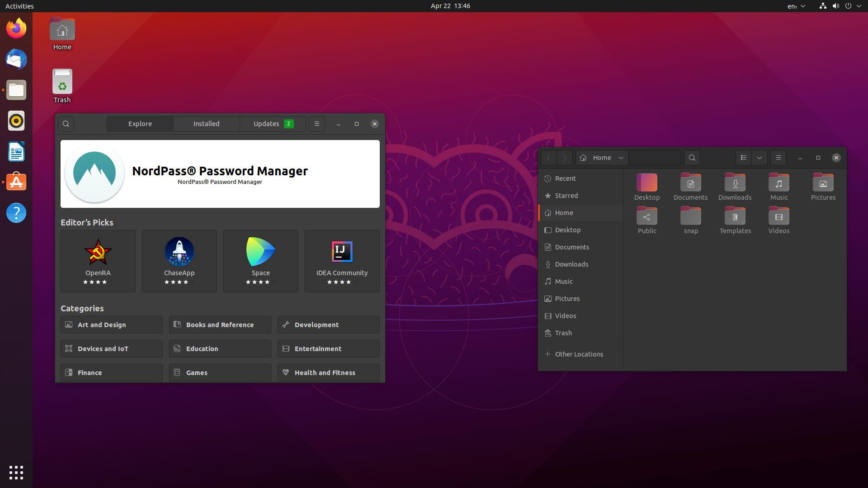
Task: Select Desktop folder in Files grid
Action: (x=647, y=187)
